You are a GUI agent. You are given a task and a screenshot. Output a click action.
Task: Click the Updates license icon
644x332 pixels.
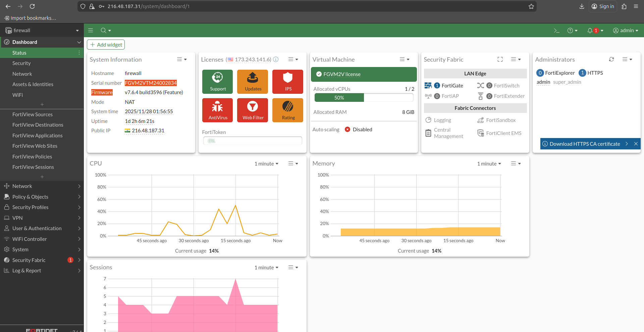click(252, 81)
